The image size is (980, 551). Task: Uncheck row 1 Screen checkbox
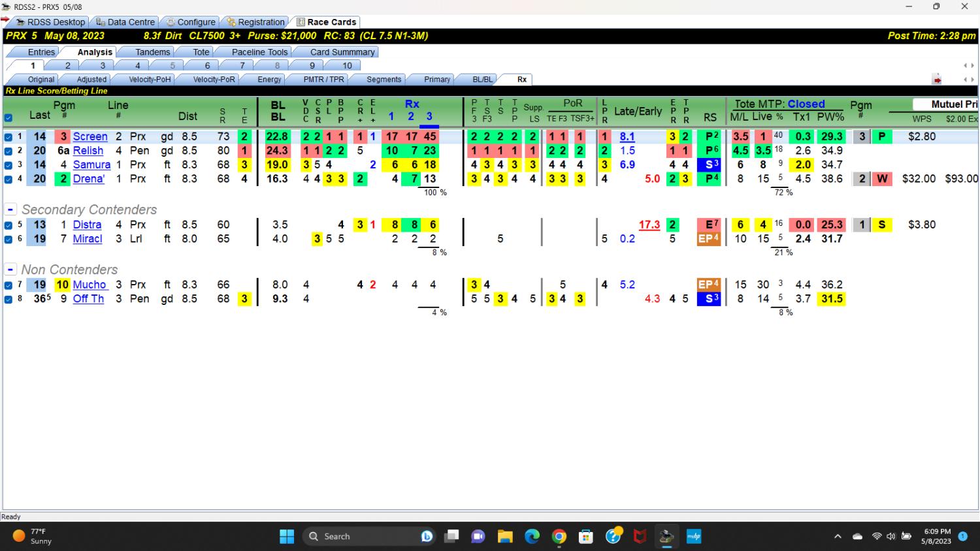pyautogui.click(x=8, y=137)
